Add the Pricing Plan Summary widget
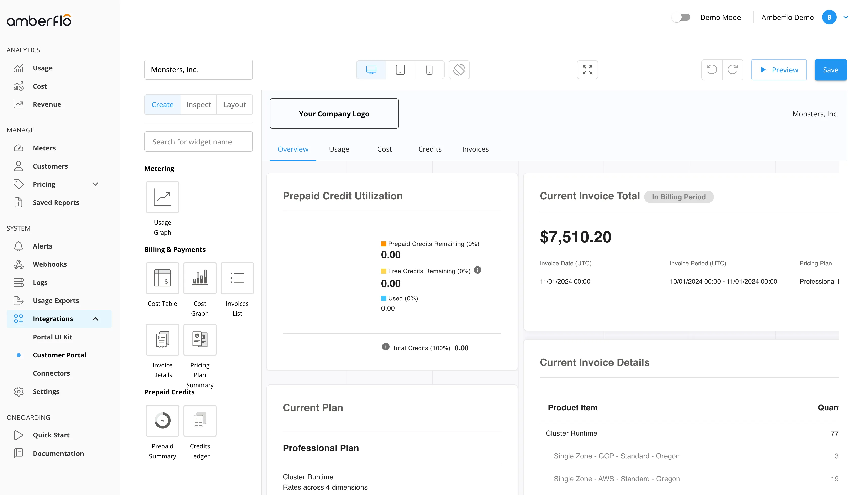Viewport: 868px width, 495px height. coord(200,340)
